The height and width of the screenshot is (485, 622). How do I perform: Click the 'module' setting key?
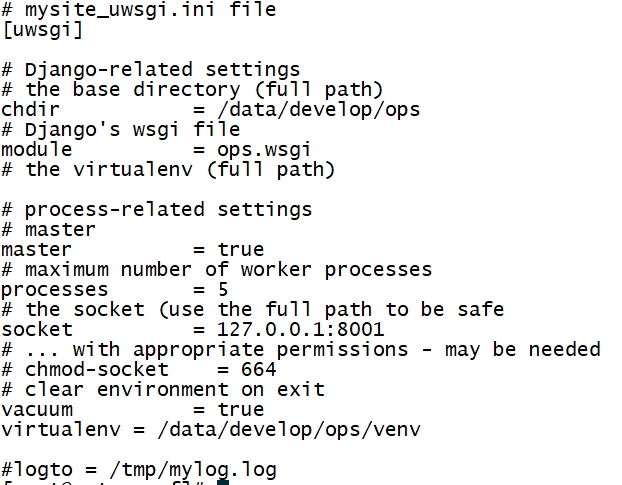point(36,150)
